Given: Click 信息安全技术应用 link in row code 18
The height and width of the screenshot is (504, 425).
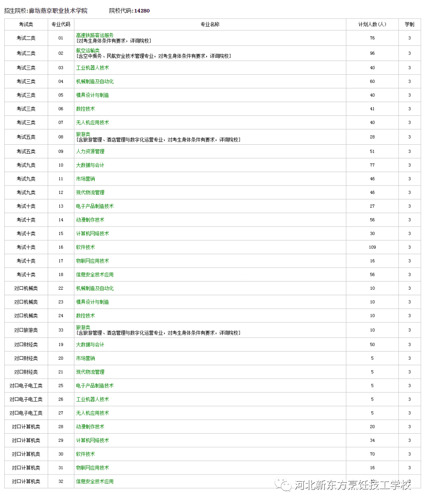Looking at the screenshot, I should tap(95, 275).
